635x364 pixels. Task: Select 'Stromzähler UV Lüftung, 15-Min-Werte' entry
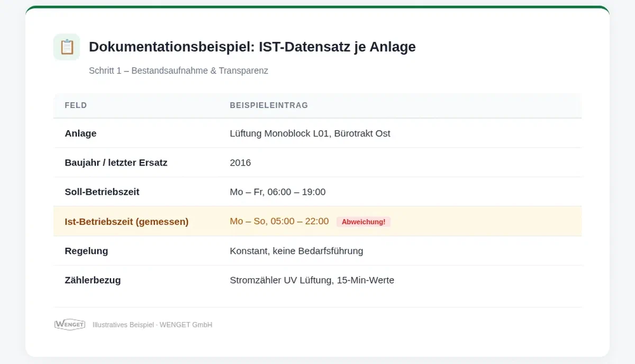[312, 280]
